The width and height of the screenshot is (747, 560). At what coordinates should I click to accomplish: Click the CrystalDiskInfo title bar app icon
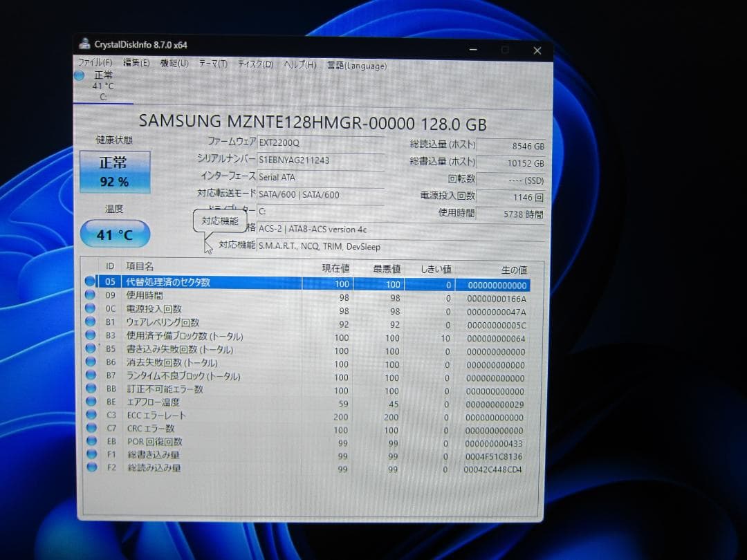[x=84, y=44]
